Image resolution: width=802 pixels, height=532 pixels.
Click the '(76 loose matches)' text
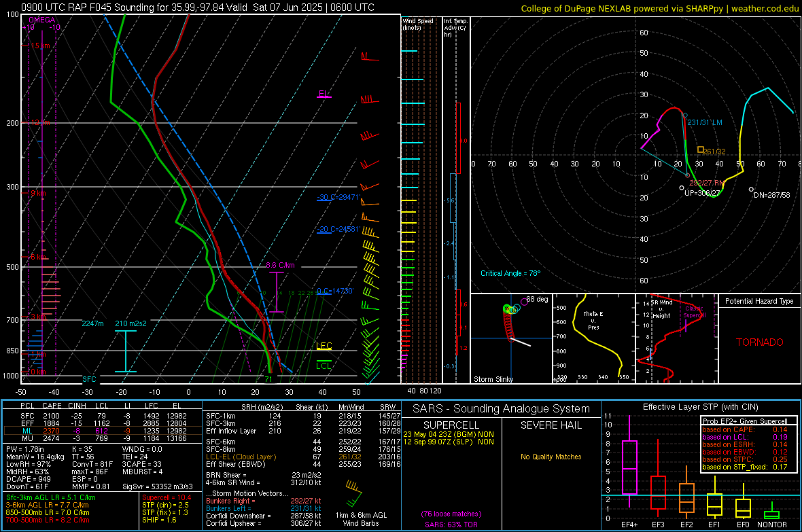(x=451, y=514)
